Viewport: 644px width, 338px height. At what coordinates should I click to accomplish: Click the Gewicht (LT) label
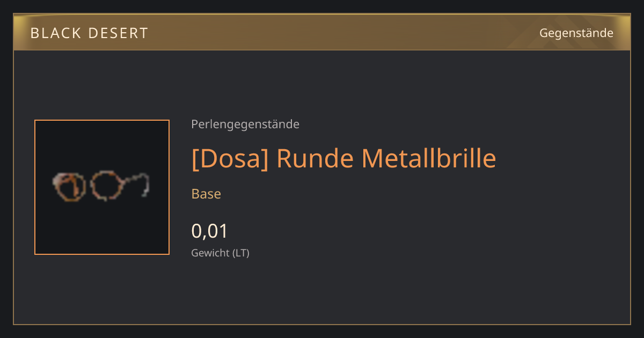[220, 253]
